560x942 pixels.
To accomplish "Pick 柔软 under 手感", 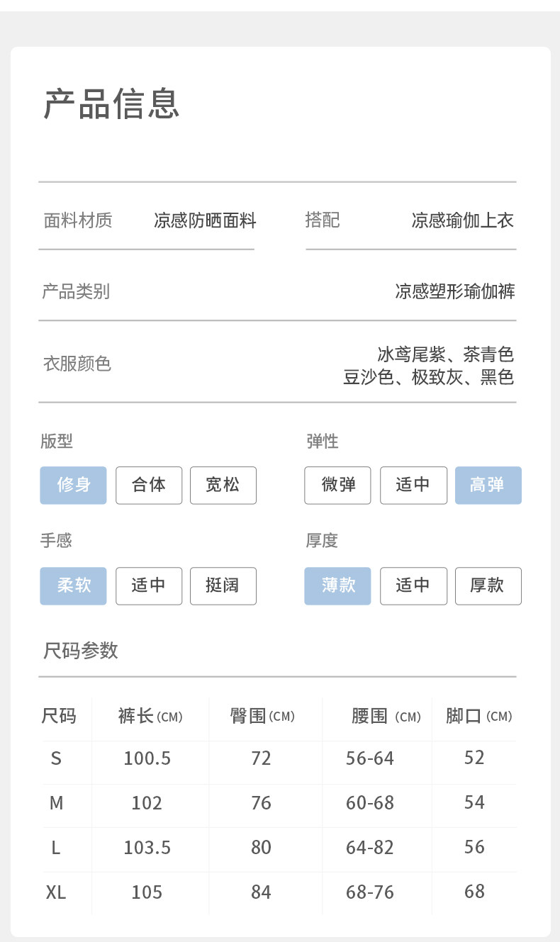I will tap(73, 585).
